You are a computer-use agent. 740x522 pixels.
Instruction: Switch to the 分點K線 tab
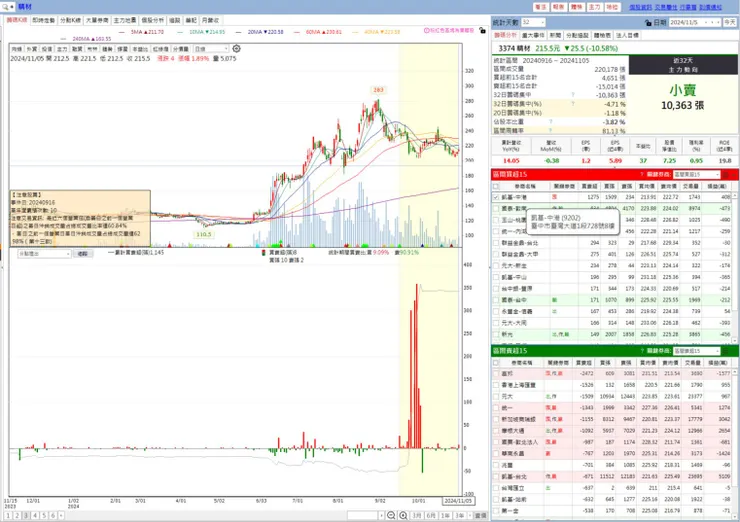(x=70, y=20)
